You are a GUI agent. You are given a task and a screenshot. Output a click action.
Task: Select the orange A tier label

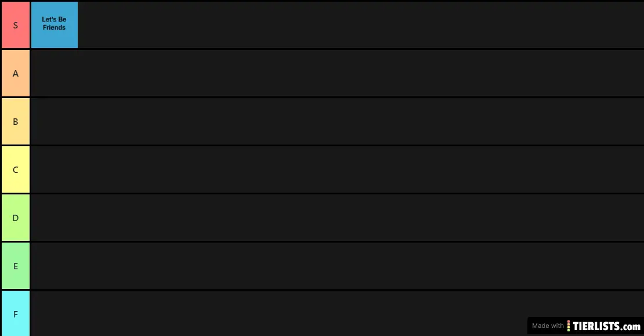[x=16, y=73]
